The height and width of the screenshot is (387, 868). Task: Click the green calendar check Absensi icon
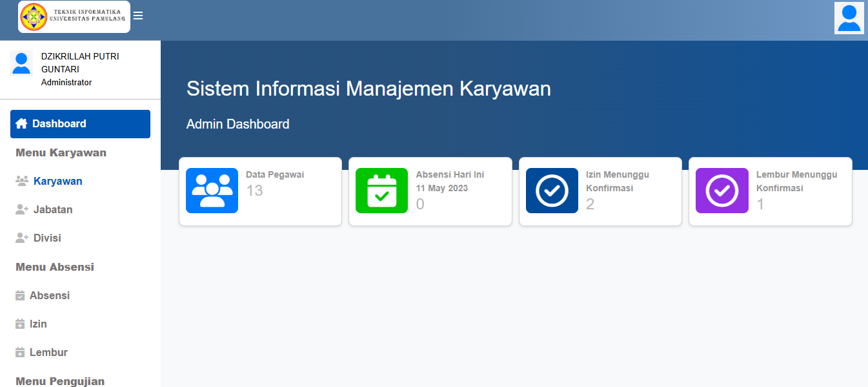click(x=381, y=191)
